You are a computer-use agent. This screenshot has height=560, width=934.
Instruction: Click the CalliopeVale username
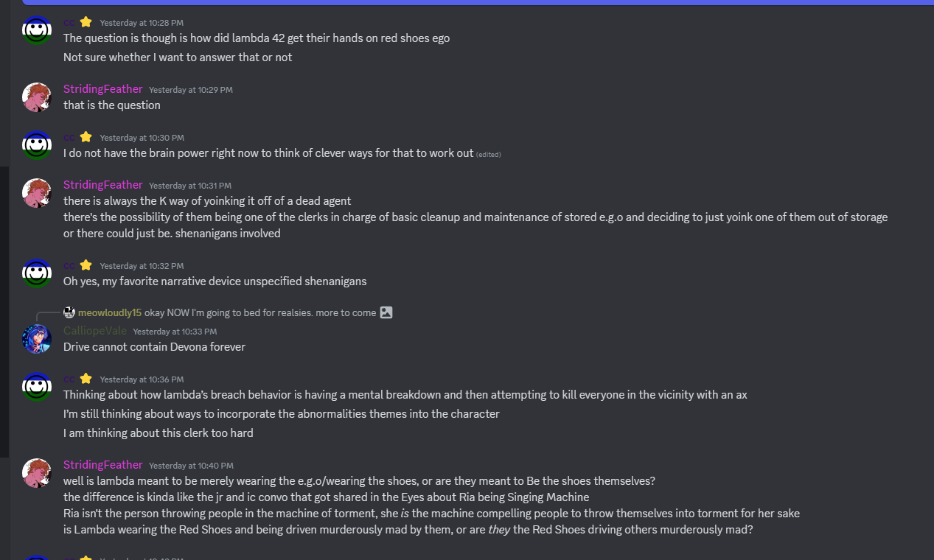[x=95, y=331]
